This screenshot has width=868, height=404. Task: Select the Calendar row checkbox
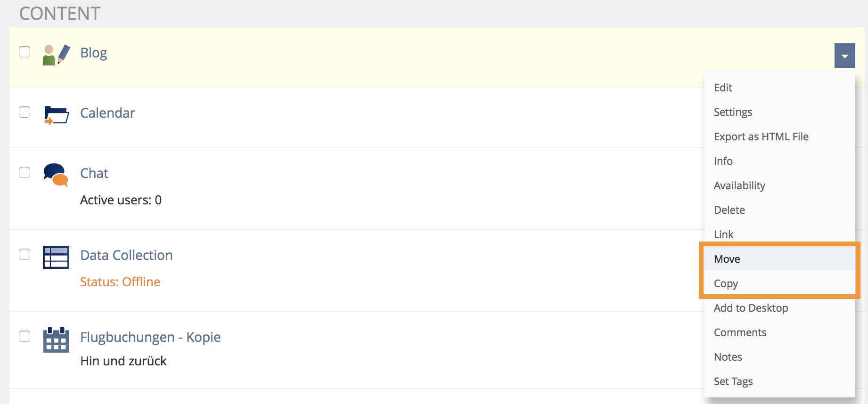coord(25,112)
